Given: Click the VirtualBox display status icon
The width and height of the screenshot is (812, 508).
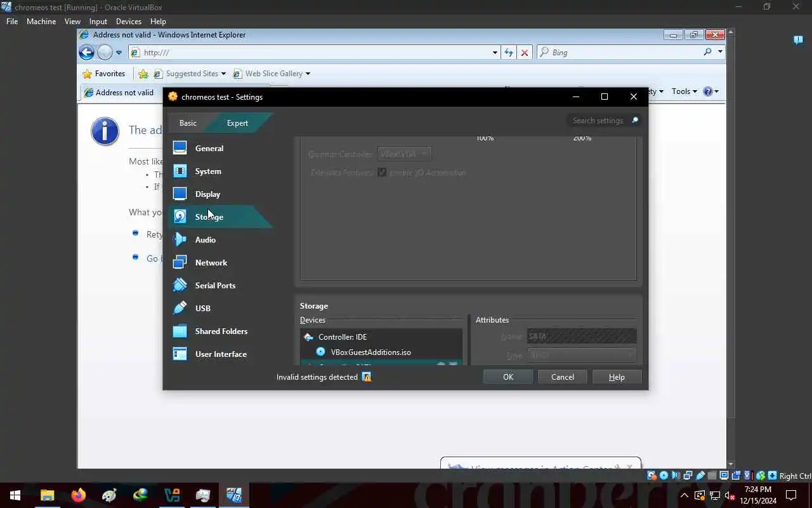Looking at the screenshot, I should pyautogui.click(x=724, y=476).
